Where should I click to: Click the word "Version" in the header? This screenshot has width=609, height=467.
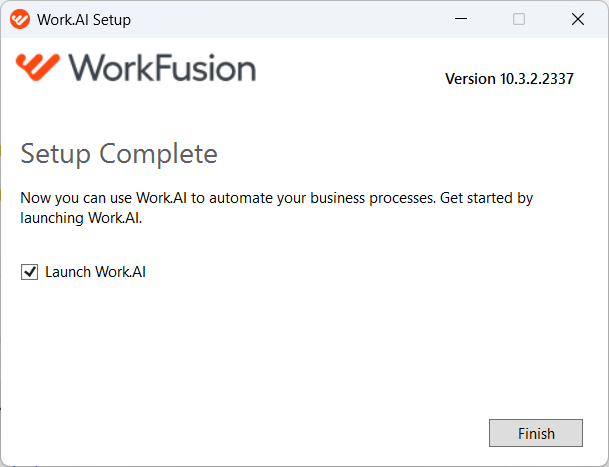[470, 79]
